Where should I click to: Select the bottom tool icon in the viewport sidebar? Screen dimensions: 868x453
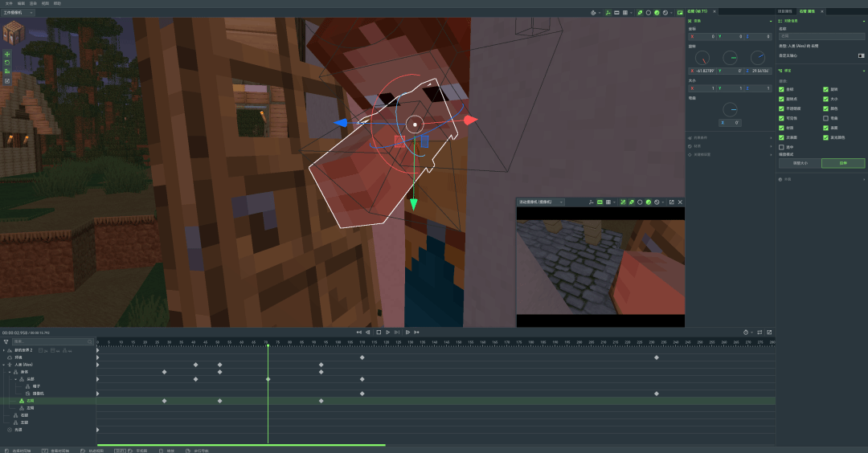point(7,81)
